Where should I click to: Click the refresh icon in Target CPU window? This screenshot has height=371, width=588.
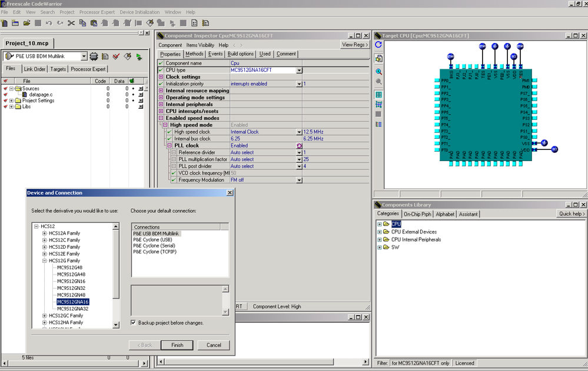(378, 45)
